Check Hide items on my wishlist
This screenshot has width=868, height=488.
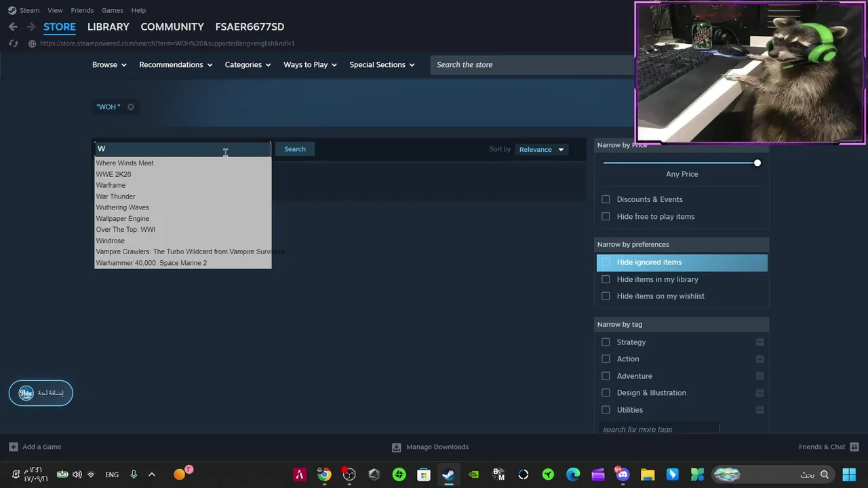click(x=606, y=296)
